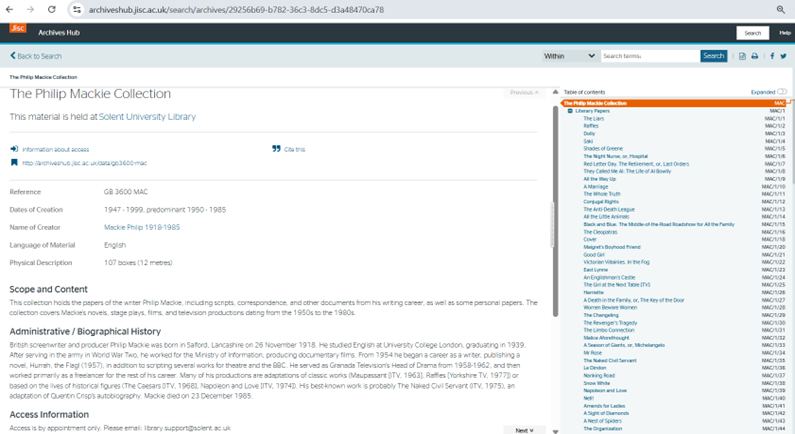Click Archives Hub header title
The width and height of the screenshot is (795, 434).
pyautogui.click(x=59, y=32)
